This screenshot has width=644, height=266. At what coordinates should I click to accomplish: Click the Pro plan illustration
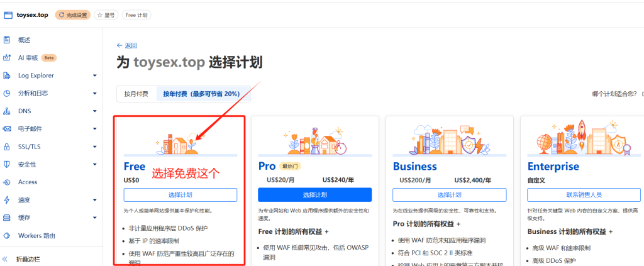[x=315, y=140]
